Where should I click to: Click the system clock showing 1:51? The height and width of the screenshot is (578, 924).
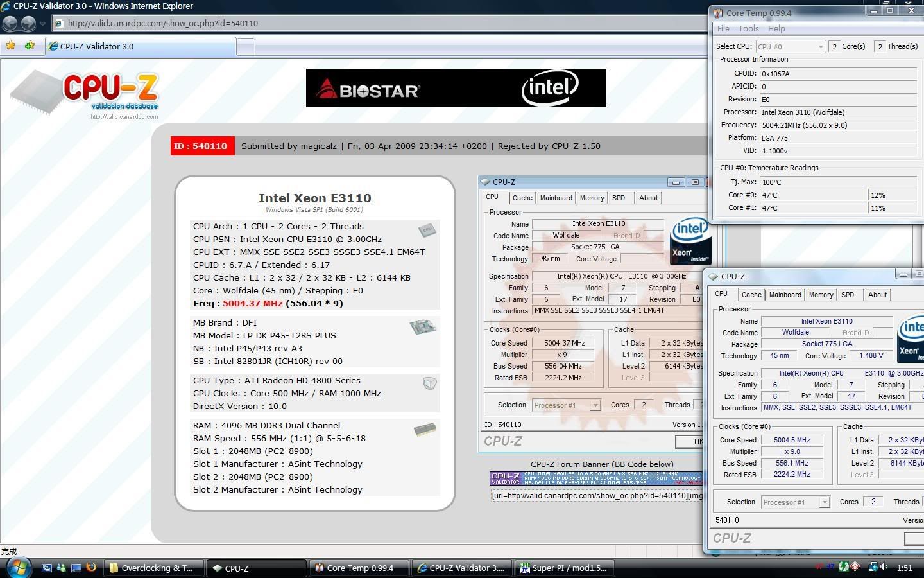[x=904, y=568]
